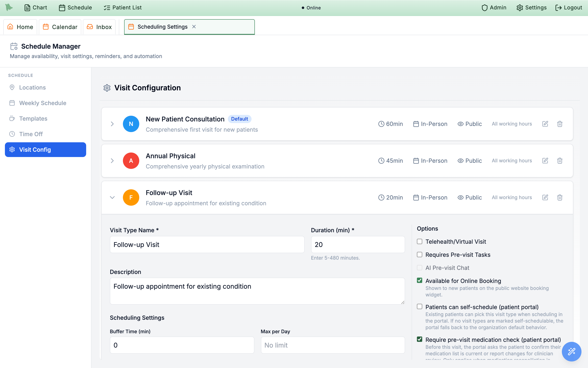Click the 45min clock icon

(x=381, y=161)
